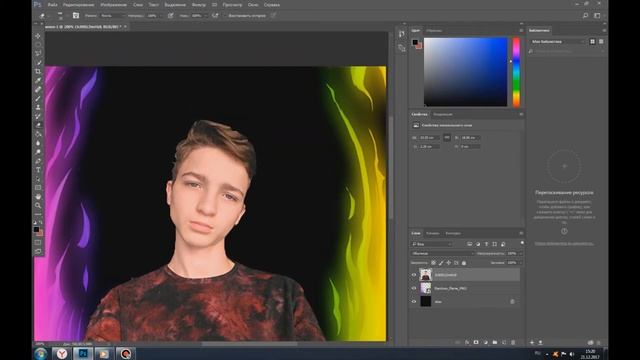The height and width of the screenshot is (360, 640).
Task: Select the Horizontal Type tool
Action: click(38, 170)
